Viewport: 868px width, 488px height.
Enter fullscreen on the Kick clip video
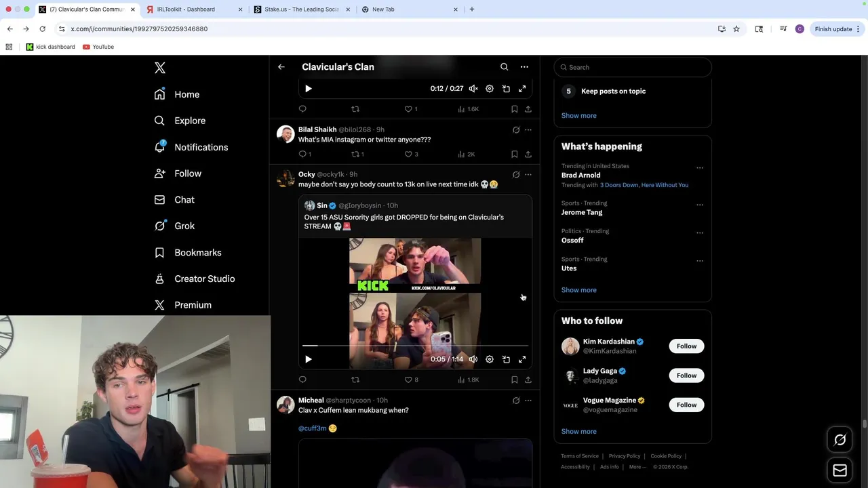pos(522,360)
